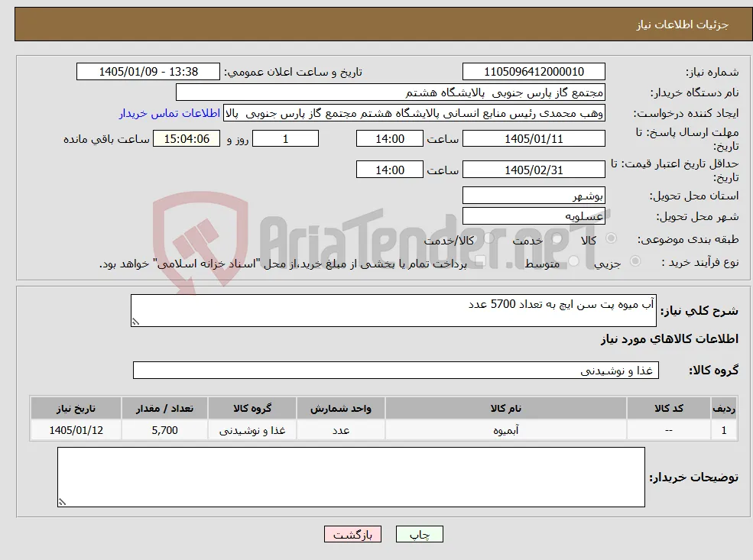753x560 pixels.
Task: Click the اطلاعات کالاهای مورد نیاز heading
Action: tap(670, 338)
